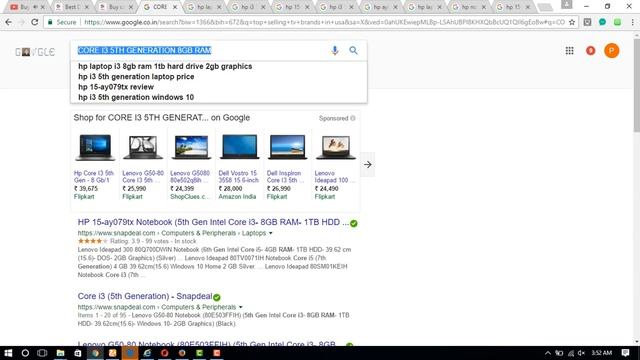Open File Explorer from the taskbar
Viewport: 640px width, 360px height.
click(x=60, y=353)
